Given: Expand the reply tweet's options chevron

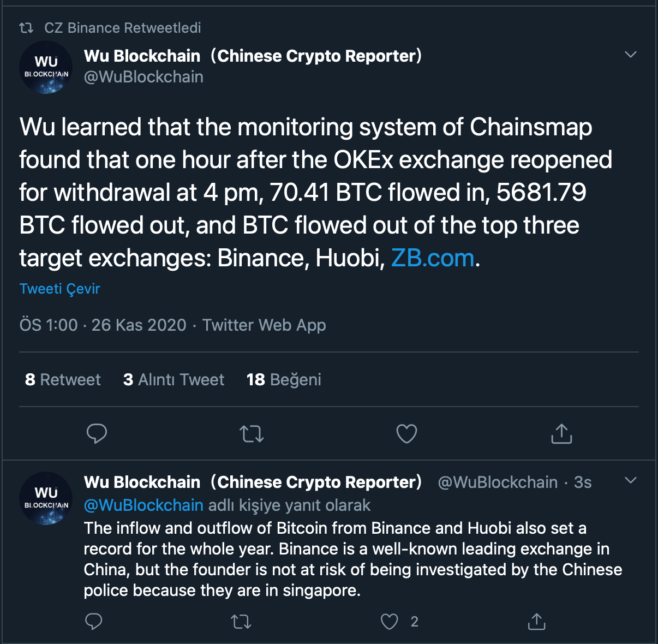Looking at the screenshot, I should pyautogui.click(x=631, y=480).
